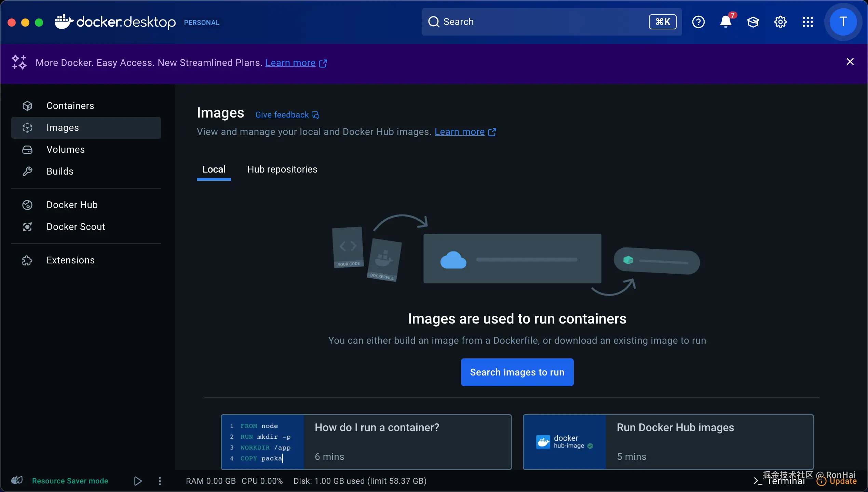Click the Give feedback link

point(282,115)
